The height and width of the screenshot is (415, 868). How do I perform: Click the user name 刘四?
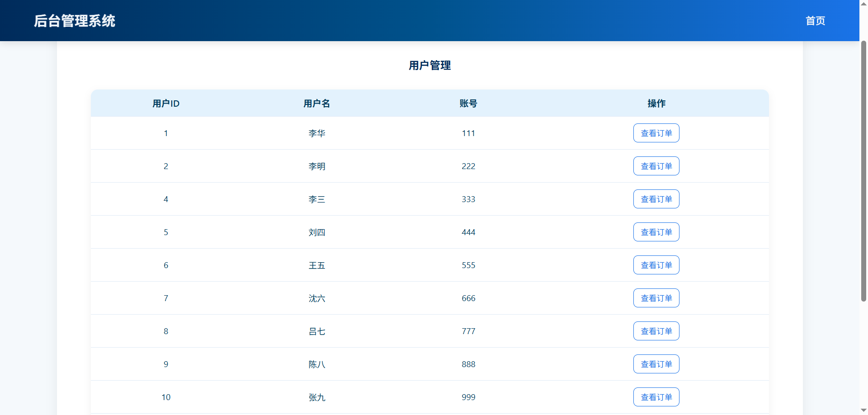point(317,232)
